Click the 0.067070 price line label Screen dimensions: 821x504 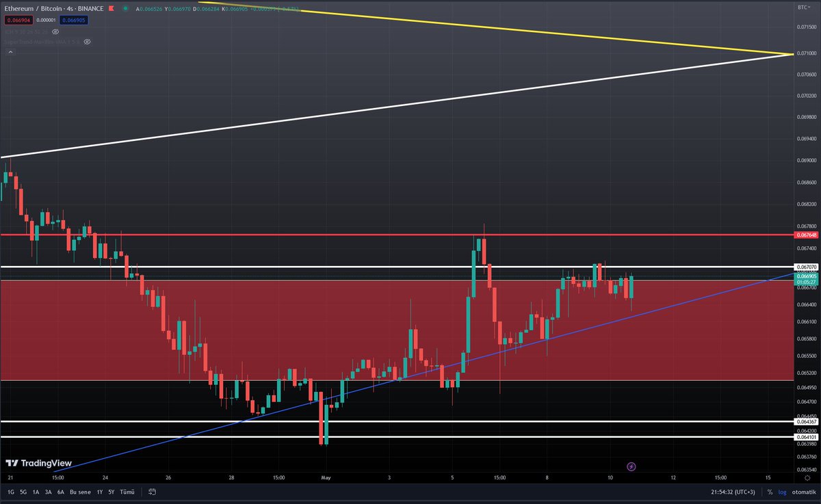[x=807, y=267]
